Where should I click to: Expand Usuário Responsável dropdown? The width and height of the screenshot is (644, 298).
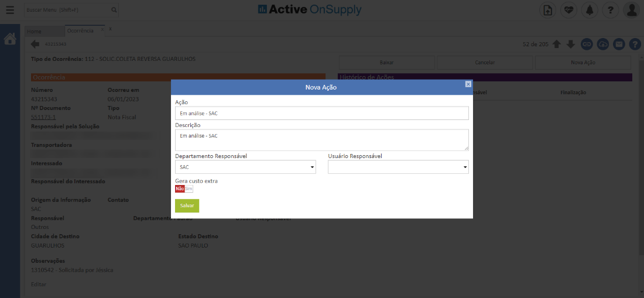[x=398, y=167]
